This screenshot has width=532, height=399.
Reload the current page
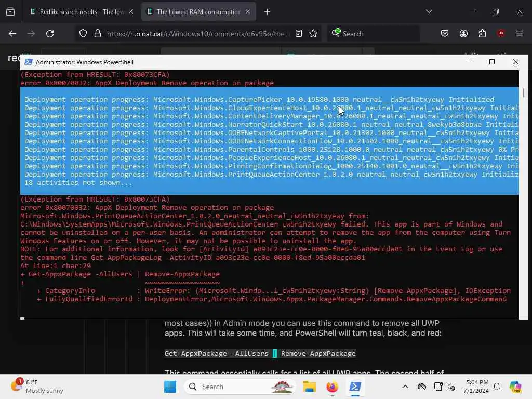click(x=50, y=34)
